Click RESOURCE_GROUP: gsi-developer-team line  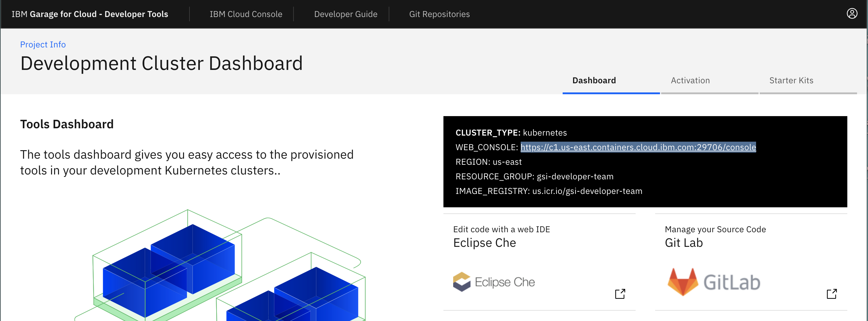tap(534, 177)
